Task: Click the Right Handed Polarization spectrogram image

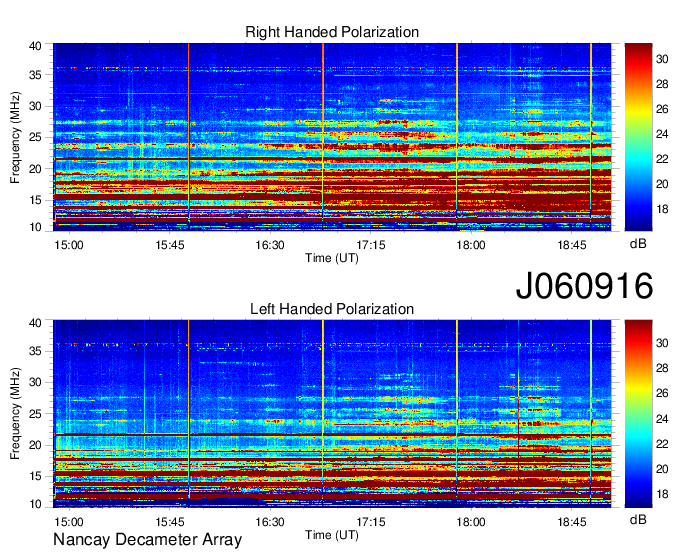Action: 332,137
